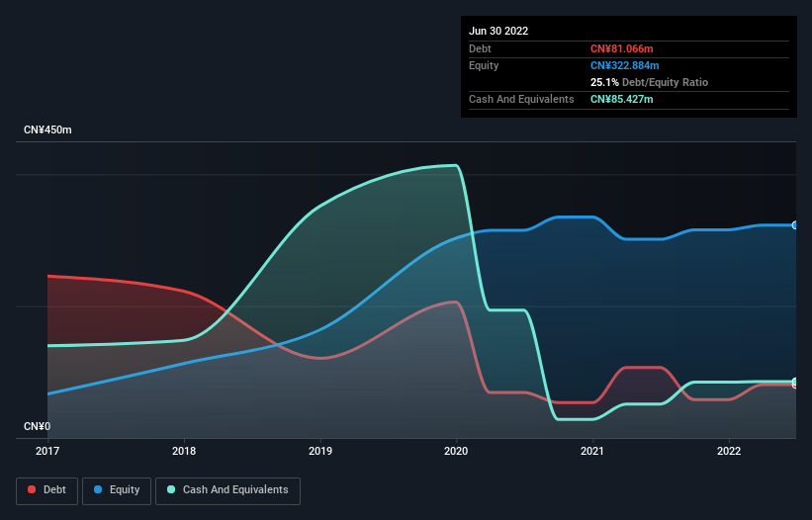812x520 pixels.
Task: Click the CN¥81.066m debt value
Action: coord(621,48)
